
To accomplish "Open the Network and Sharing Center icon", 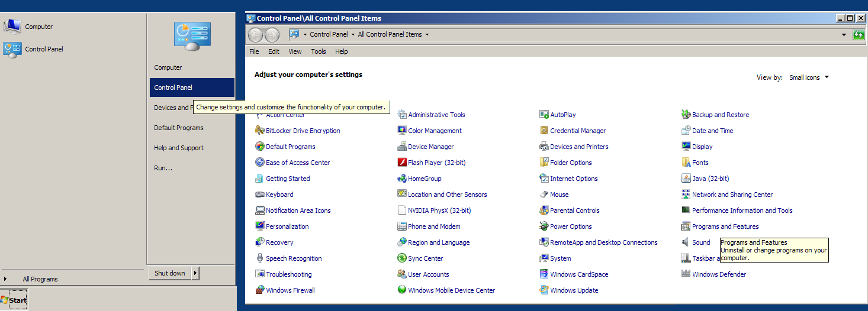I will (x=686, y=195).
